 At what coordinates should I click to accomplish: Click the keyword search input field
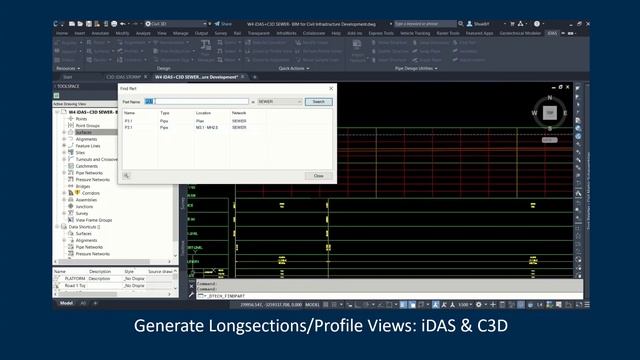(x=425, y=24)
